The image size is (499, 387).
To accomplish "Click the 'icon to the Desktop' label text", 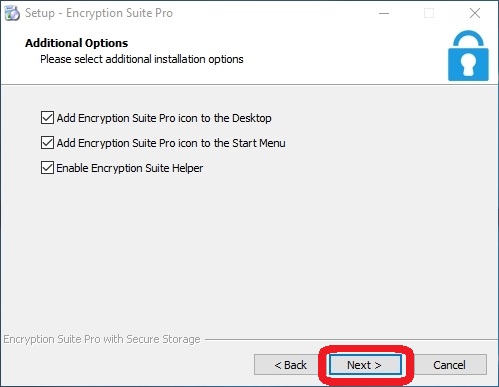I will pos(225,118).
